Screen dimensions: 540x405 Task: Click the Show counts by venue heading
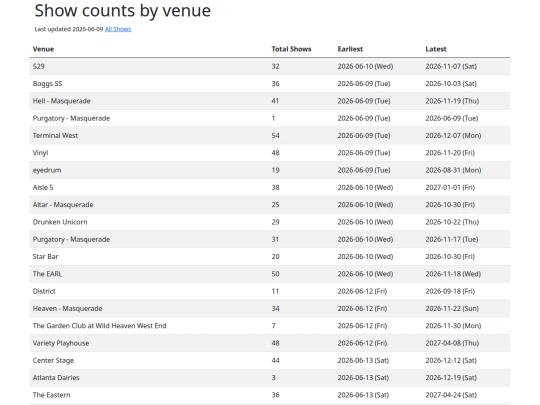[x=123, y=11]
